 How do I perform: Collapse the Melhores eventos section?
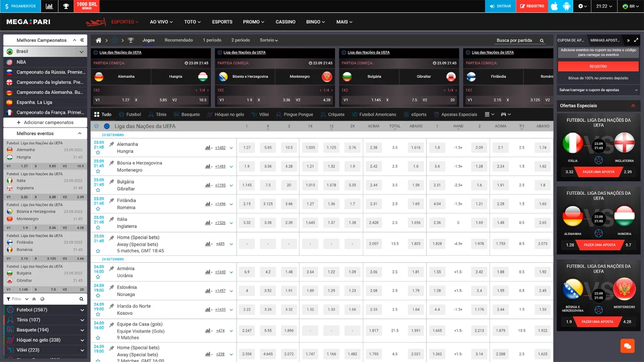tap(79, 134)
